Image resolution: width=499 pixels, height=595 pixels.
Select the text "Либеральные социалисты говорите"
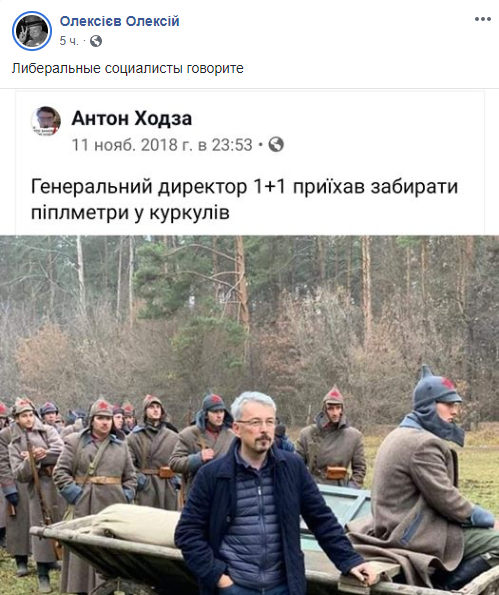pyautogui.click(x=128, y=68)
